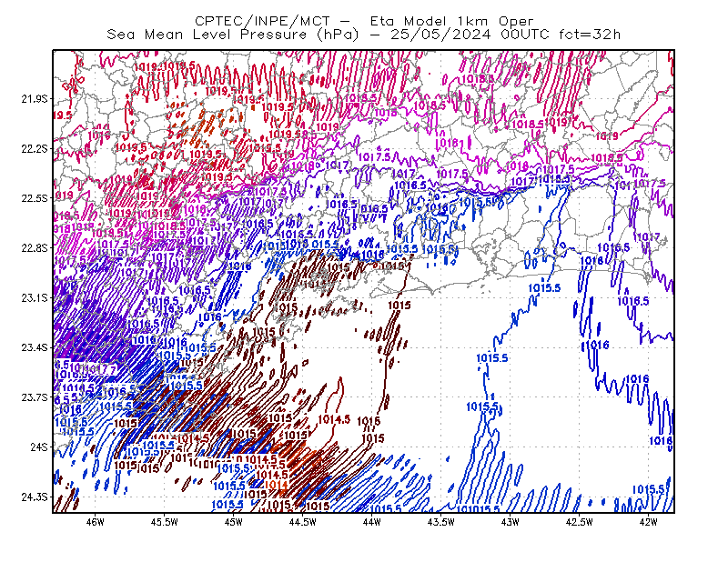Viewport: 728px width, 562px height.
Task: Select the purple 1017 label at right edge
Action: 648,237
